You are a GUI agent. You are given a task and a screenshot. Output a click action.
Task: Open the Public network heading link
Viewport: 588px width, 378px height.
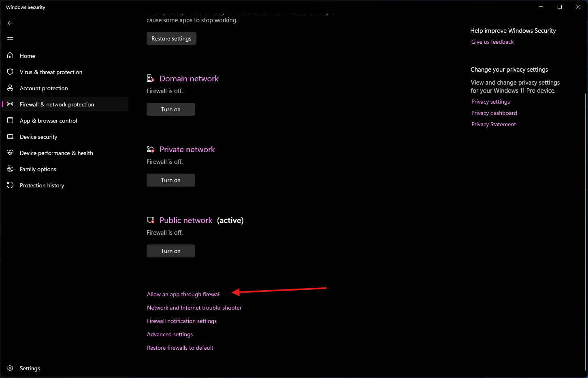tap(186, 220)
